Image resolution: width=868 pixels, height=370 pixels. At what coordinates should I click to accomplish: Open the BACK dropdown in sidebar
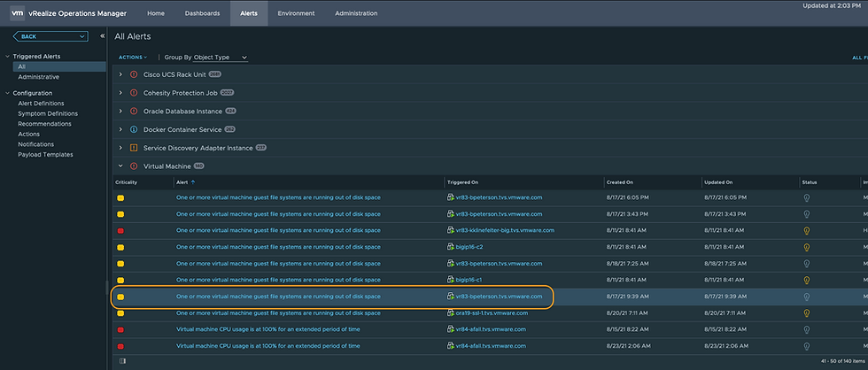point(50,36)
